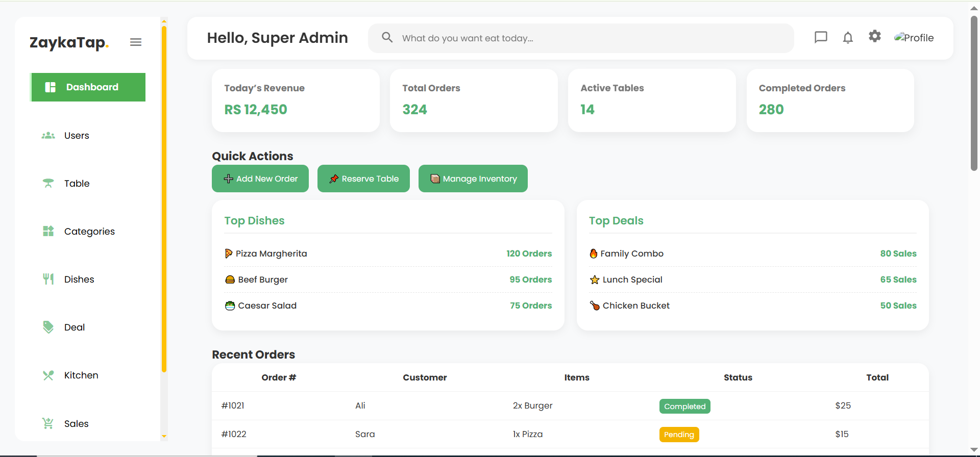Click the Table sidebar icon
The image size is (980, 457).
click(x=48, y=183)
